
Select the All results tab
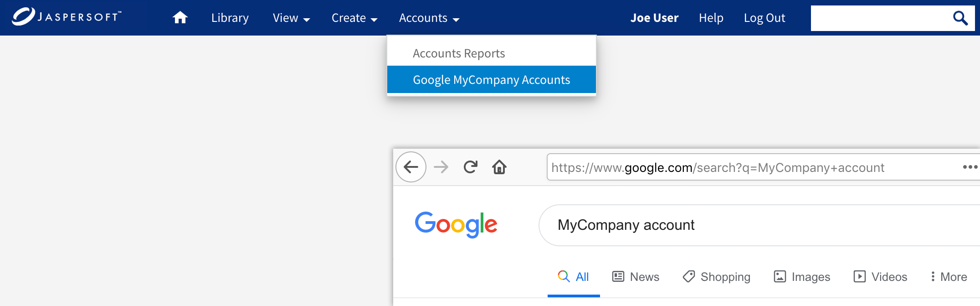pos(574,277)
